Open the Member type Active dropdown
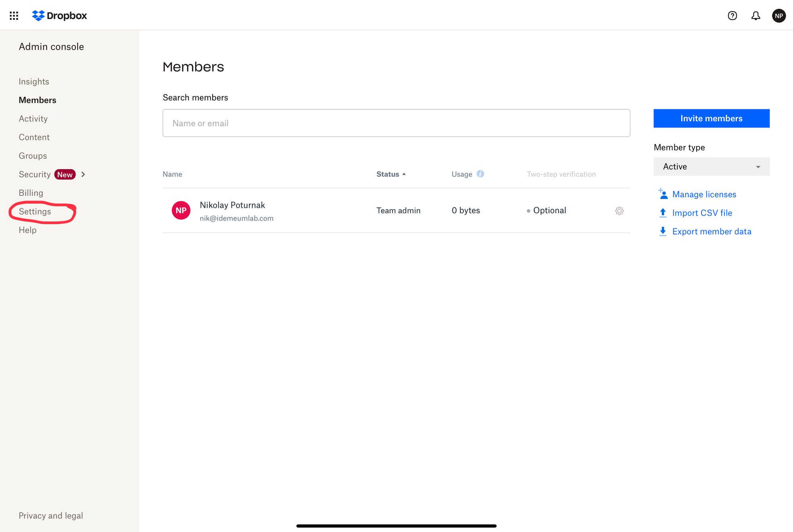 coord(711,166)
